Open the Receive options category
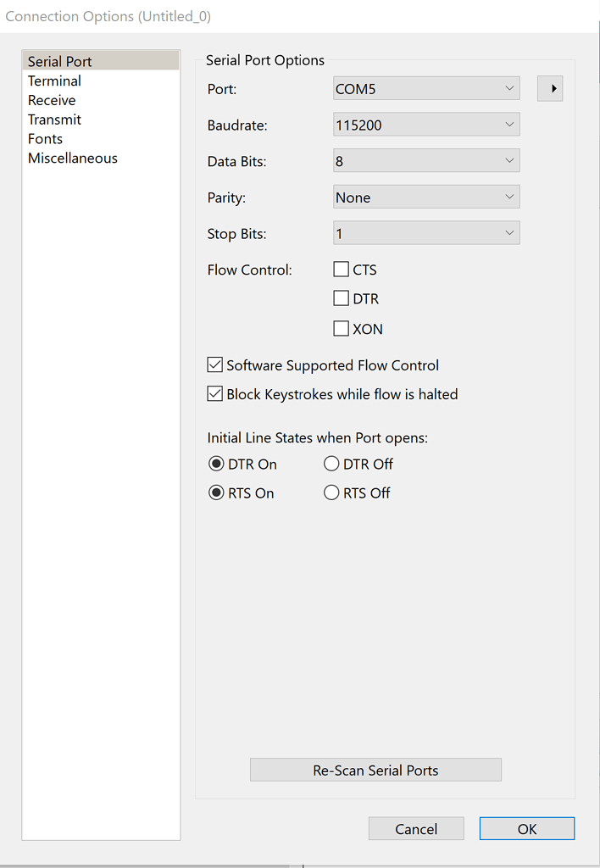Viewport: 600px width, 868px height. [x=52, y=100]
